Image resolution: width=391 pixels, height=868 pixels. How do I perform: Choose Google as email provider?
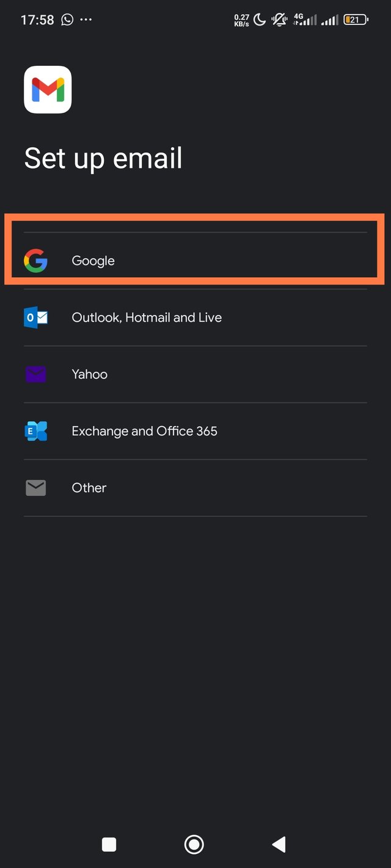pyautogui.click(x=93, y=261)
